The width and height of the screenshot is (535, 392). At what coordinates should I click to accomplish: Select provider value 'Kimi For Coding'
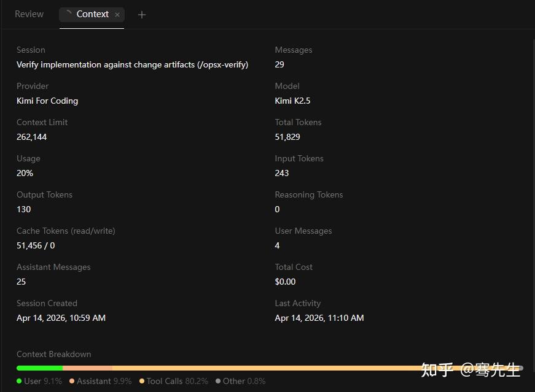coord(47,101)
